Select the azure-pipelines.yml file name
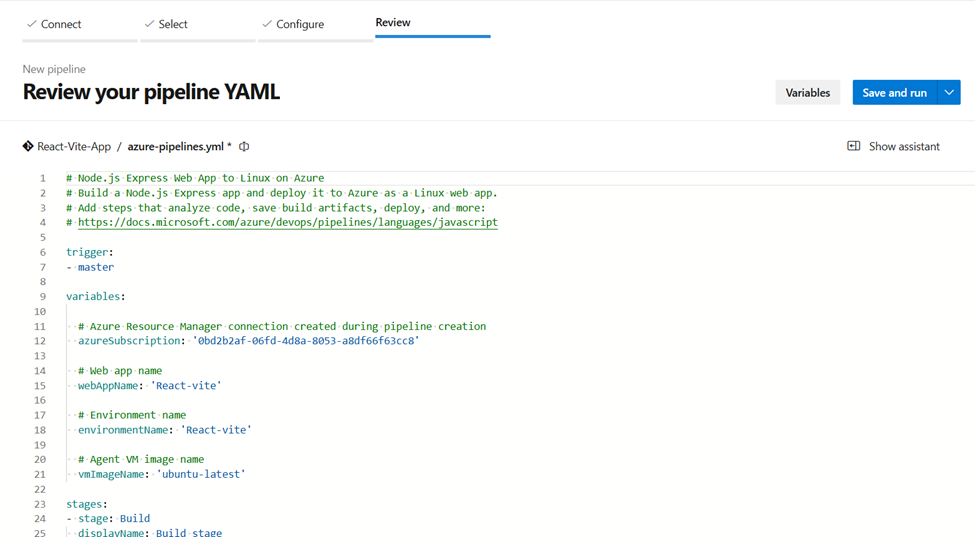The height and width of the screenshot is (537, 975). (x=175, y=147)
